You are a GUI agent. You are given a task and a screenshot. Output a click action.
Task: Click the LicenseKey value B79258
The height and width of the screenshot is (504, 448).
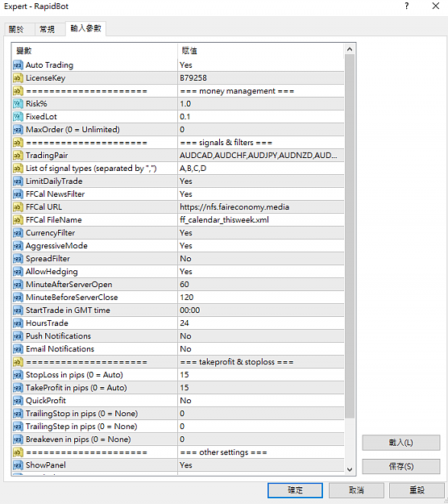point(193,78)
